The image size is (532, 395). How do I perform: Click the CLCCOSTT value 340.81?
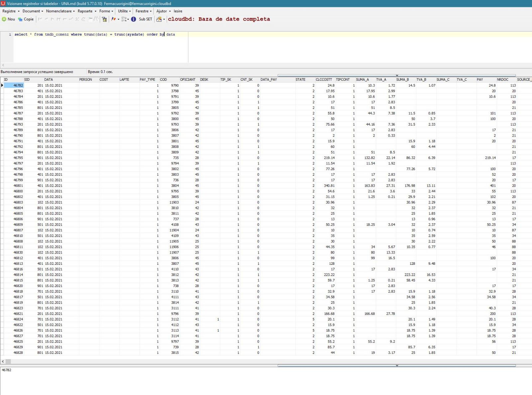point(329,186)
